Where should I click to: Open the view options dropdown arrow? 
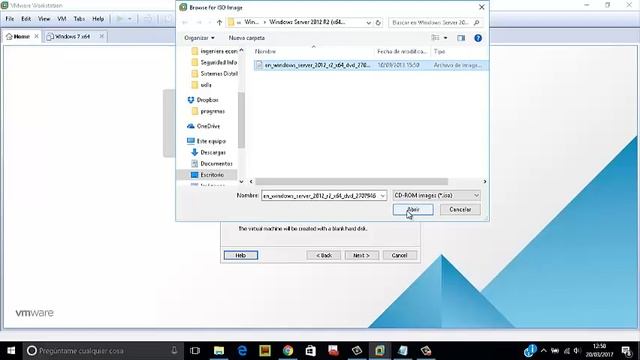pyautogui.click(x=445, y=38)
